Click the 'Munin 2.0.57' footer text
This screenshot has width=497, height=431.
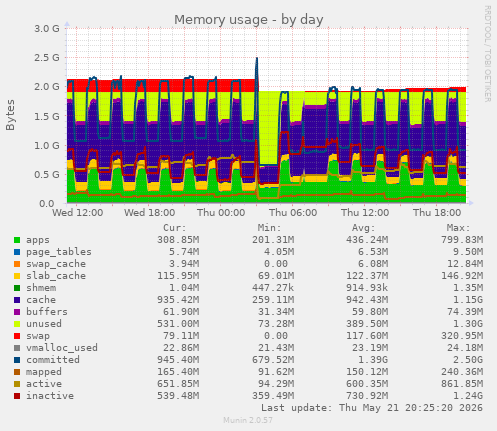(x=248, y=420)
